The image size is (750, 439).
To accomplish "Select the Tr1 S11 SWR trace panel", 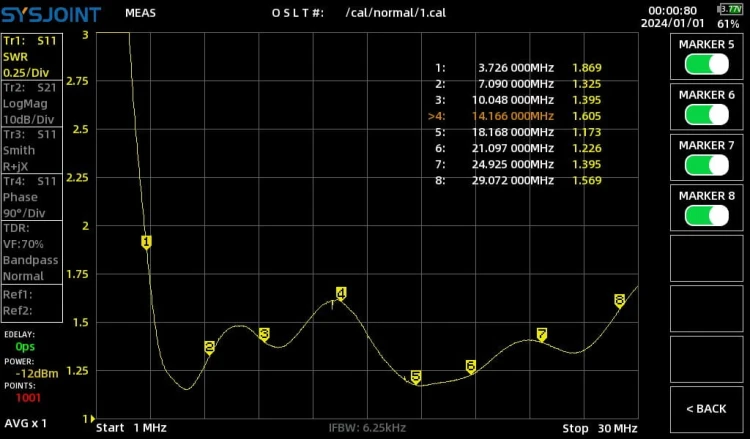I will (x=32, y=56).
